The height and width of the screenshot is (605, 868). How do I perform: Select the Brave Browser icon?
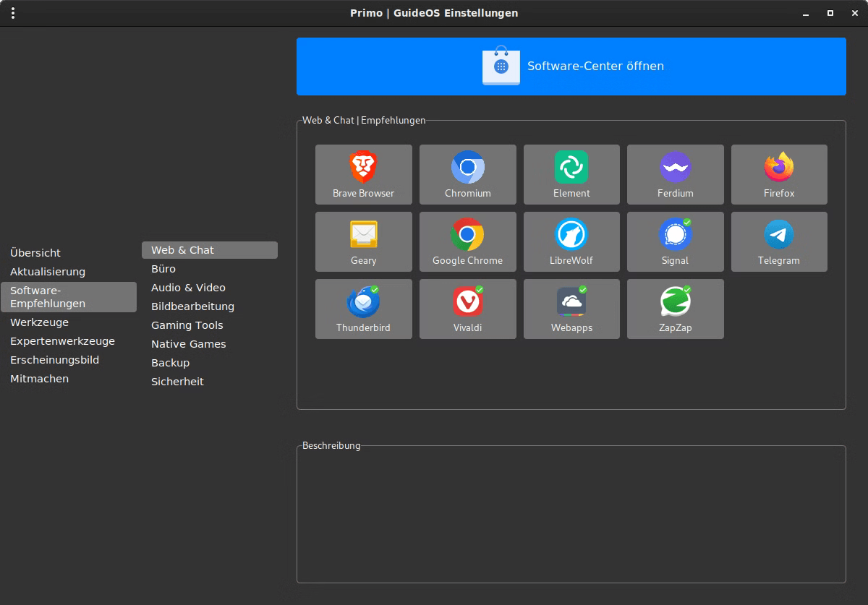tap(363, 174)
